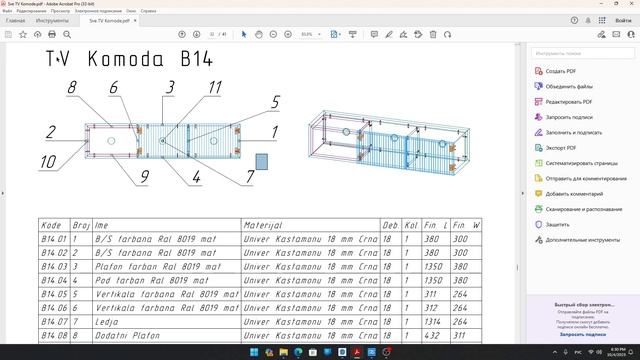Switch to the Главная tab
Screen dimensions: 640x360
point(16,20)
